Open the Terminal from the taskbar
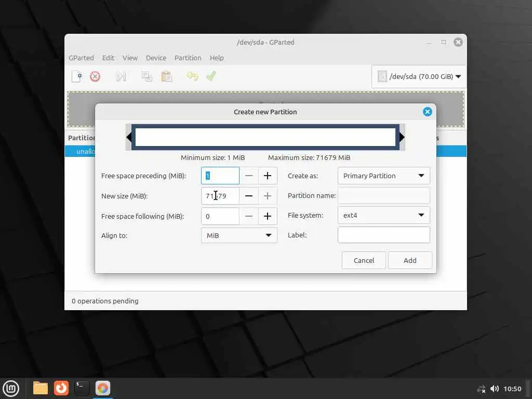The image size is (532, 399). click(82, 388)
